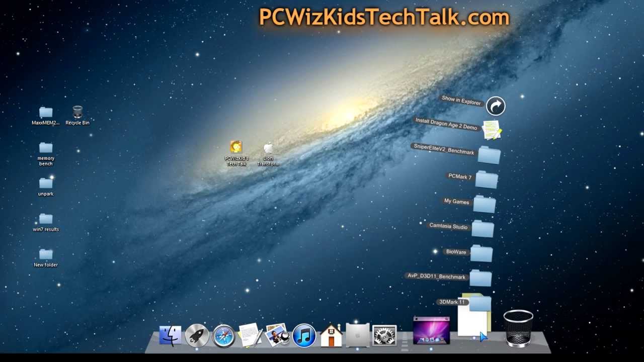The image size is (644, 362).
Task: Open the TextEdit paper-and-pen dock icon
Action: [x=250, y=335]
